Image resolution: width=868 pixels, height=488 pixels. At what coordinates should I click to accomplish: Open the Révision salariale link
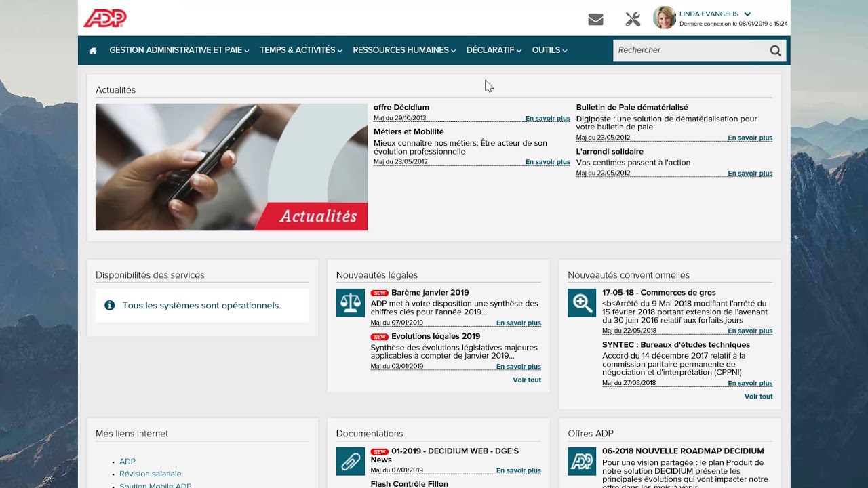click(x=151, y=474)
